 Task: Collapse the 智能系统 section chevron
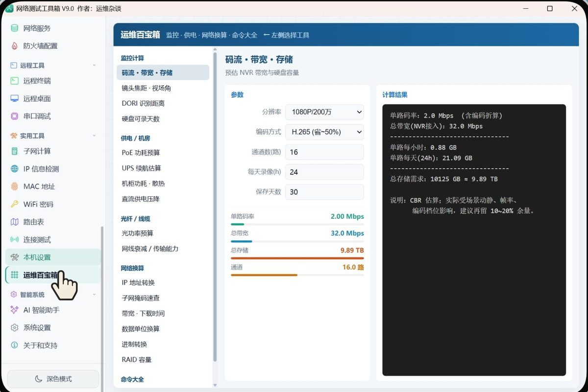(x=94, y=295)
